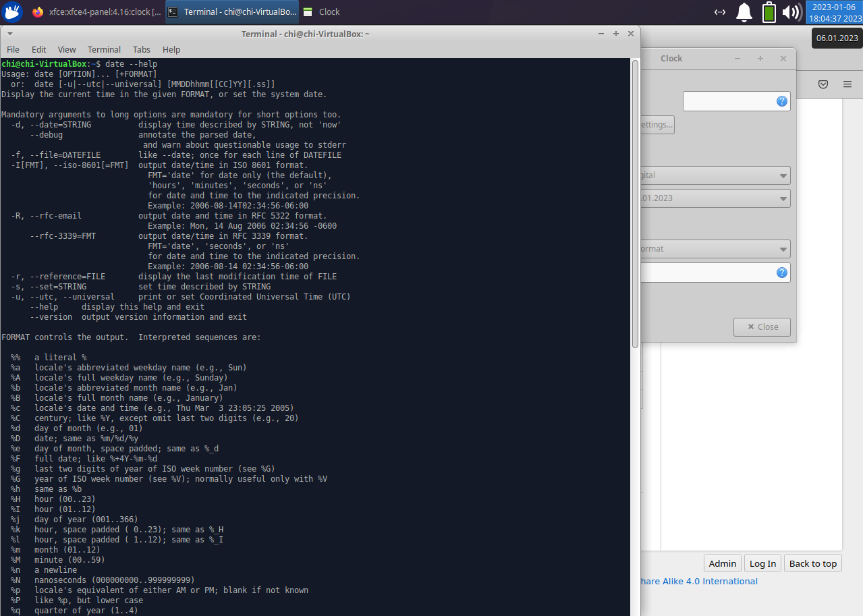The image size is (863, 616).
Task: Open the network connection tray icon
Action: [720, 11]
